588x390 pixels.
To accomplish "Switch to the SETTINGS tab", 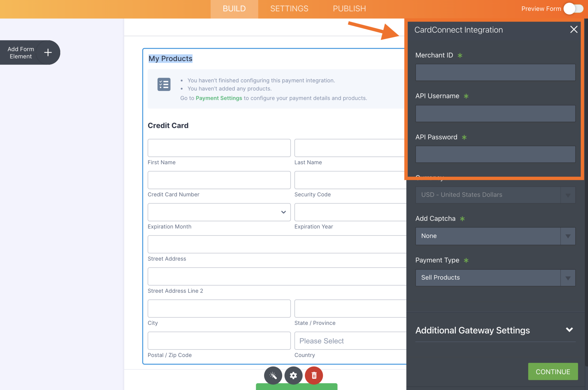I will pyautogui.click(x=289, y=9).
